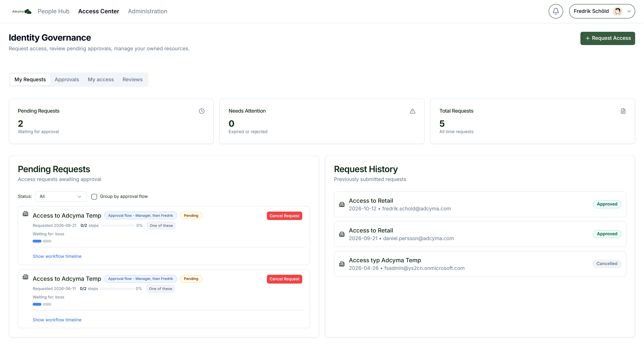Click Pending badge on 2026-06-11 request

191,279
